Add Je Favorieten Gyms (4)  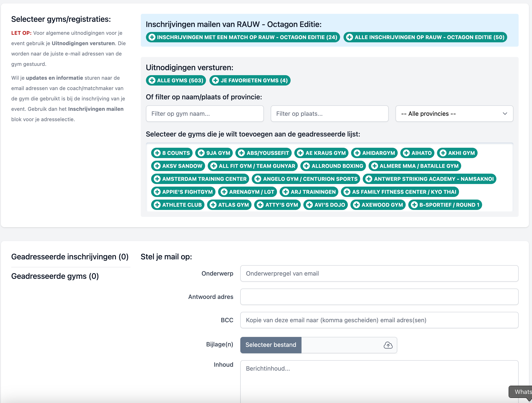(x=250, y=80)
